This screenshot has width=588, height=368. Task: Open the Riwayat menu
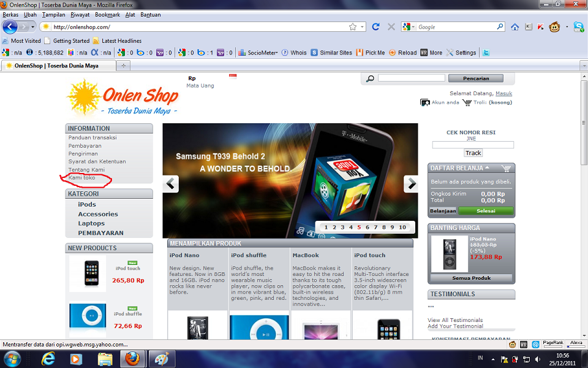point(80,15)
